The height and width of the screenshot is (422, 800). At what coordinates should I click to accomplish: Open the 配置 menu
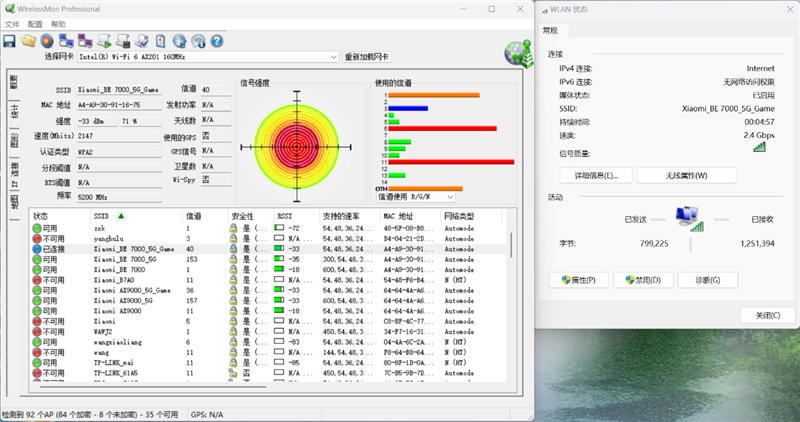tap(36, 23)
